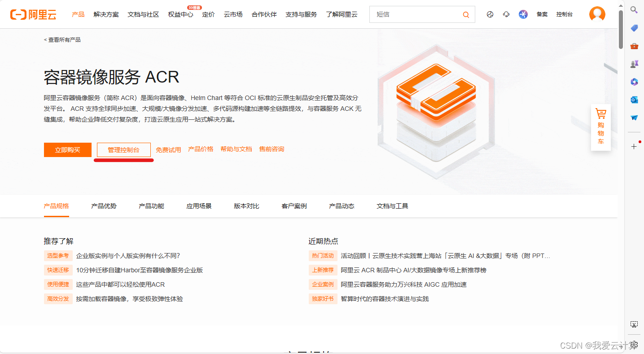Open the Edge sidebar tools briefcase icon
The height and width of the screenshot is (354, 644).
634,46
